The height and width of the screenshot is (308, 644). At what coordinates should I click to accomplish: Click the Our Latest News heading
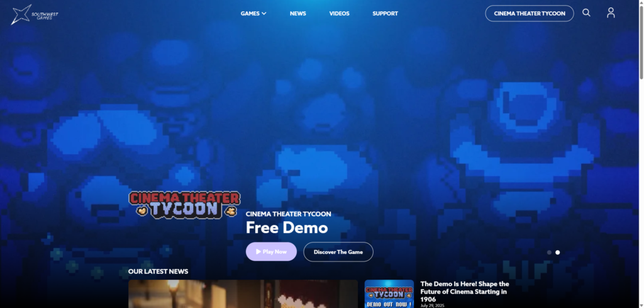click(x=158, y=271)
